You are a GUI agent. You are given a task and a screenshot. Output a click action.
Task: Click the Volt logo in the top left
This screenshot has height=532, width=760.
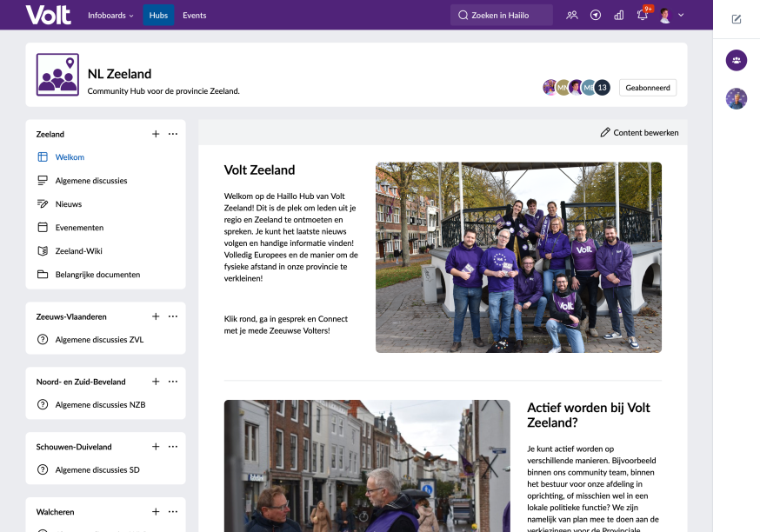(48, 15)
